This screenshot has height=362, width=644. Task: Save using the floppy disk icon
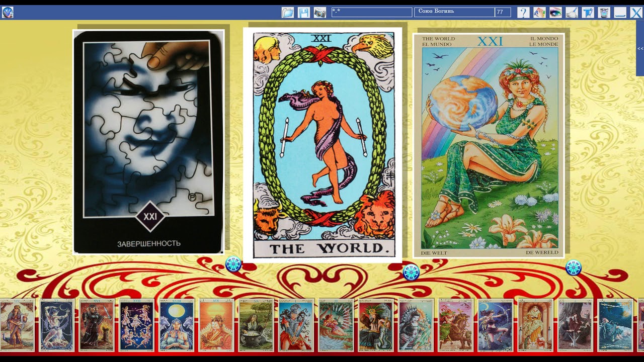[304, 13]
